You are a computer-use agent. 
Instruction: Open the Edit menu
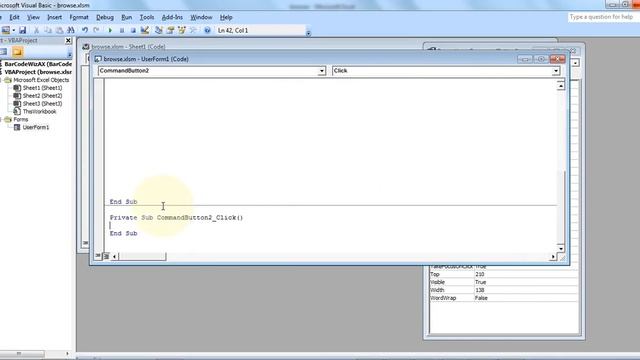14,17
